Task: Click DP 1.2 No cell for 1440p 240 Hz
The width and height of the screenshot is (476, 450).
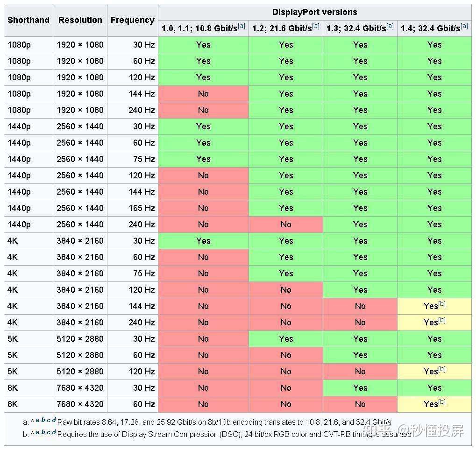Action: (286, 225)
